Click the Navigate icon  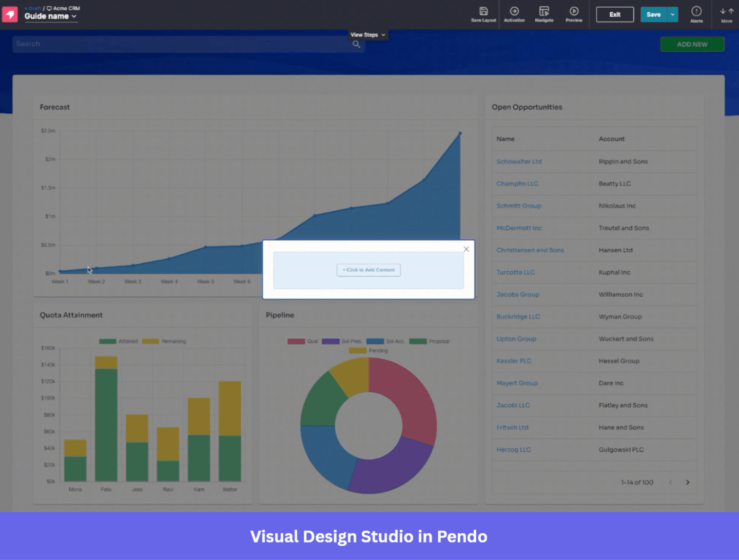[544, 14]
